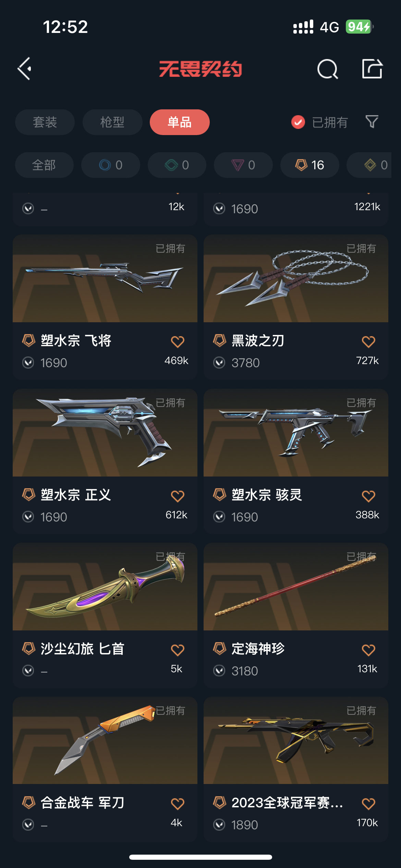The image size is (401, 868).
Task: Like the 合金战车 军刀 heart icon
Action: tap(178, 804)
